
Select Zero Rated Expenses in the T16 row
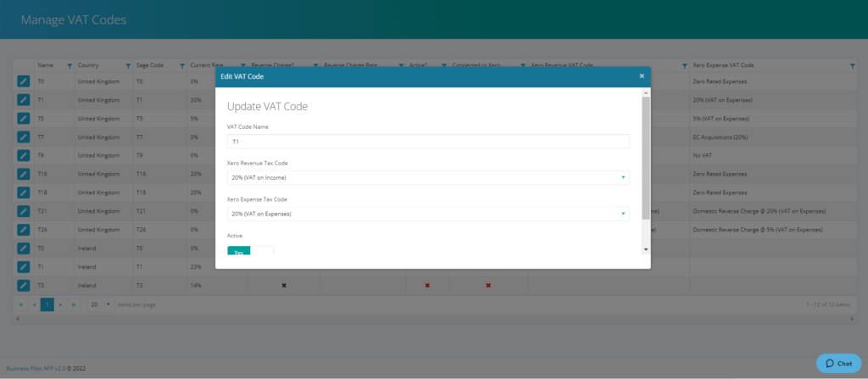[773, 174]
